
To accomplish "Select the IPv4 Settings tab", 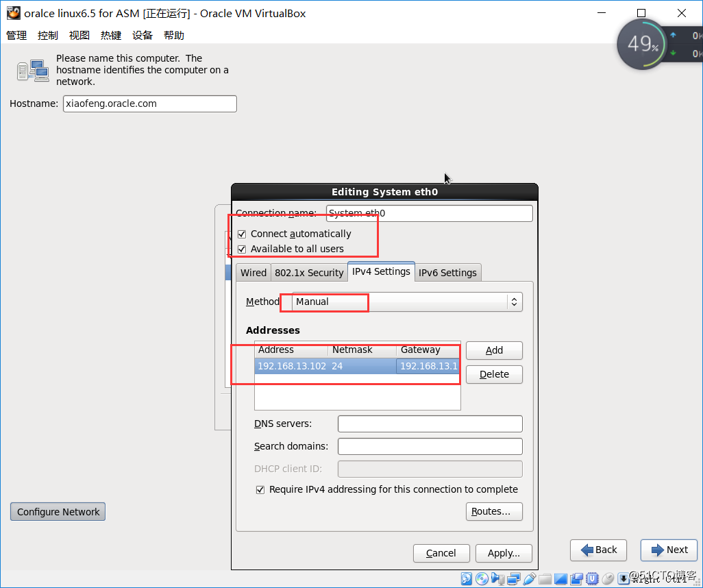I will click(x=381, y=271).
